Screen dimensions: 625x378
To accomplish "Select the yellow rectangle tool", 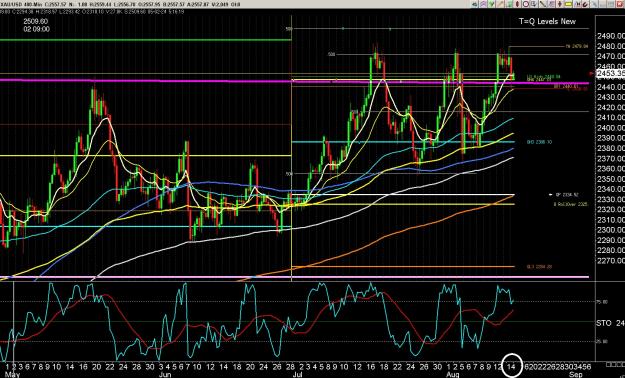I will click(x=568, y=4).
